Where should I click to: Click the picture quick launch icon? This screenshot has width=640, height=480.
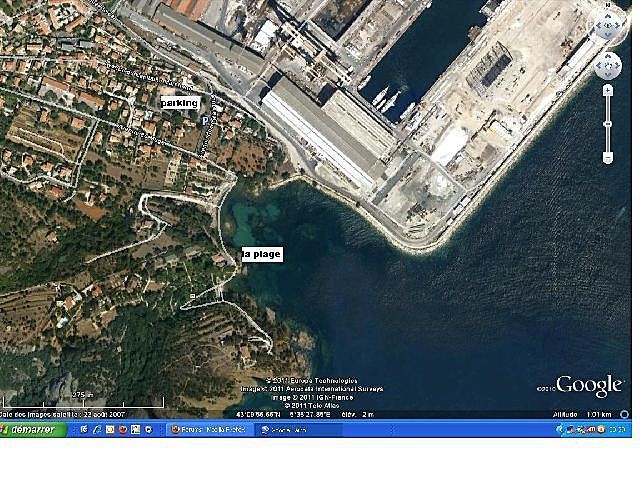pos(136,429)
